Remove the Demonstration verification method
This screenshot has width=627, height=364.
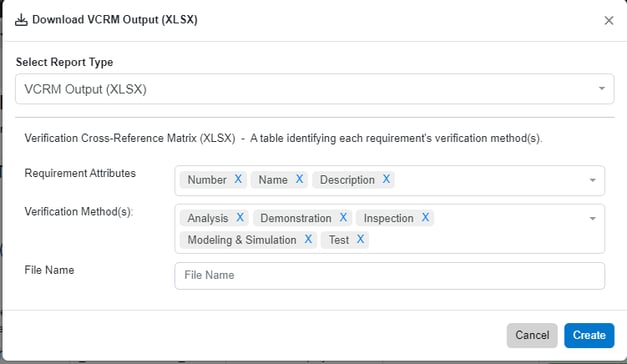(x=343, y=217)
